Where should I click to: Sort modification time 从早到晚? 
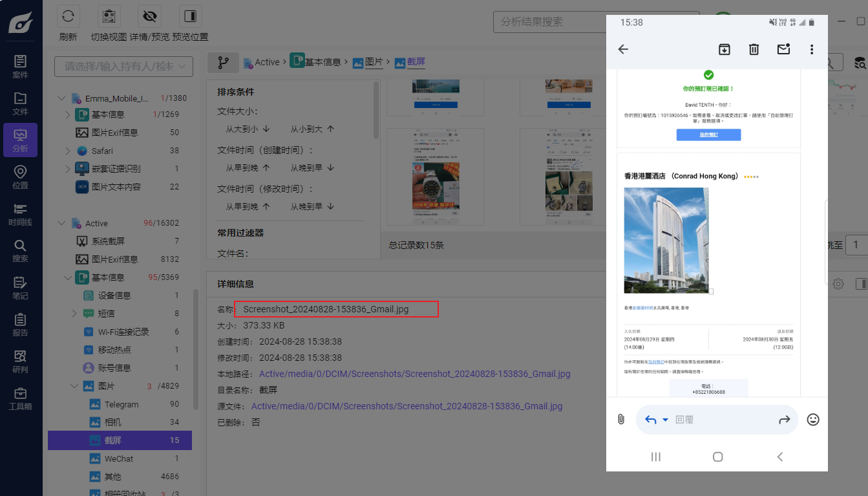(x=248, y=206)
